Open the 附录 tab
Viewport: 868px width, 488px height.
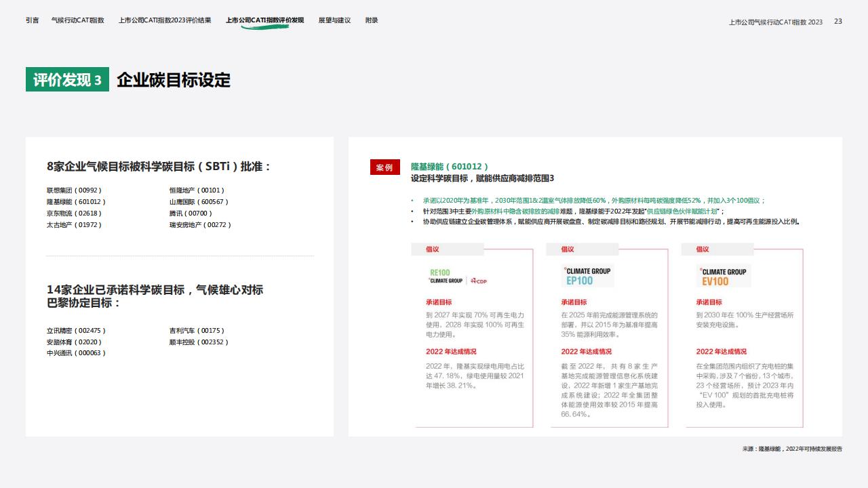pos(372,20)
